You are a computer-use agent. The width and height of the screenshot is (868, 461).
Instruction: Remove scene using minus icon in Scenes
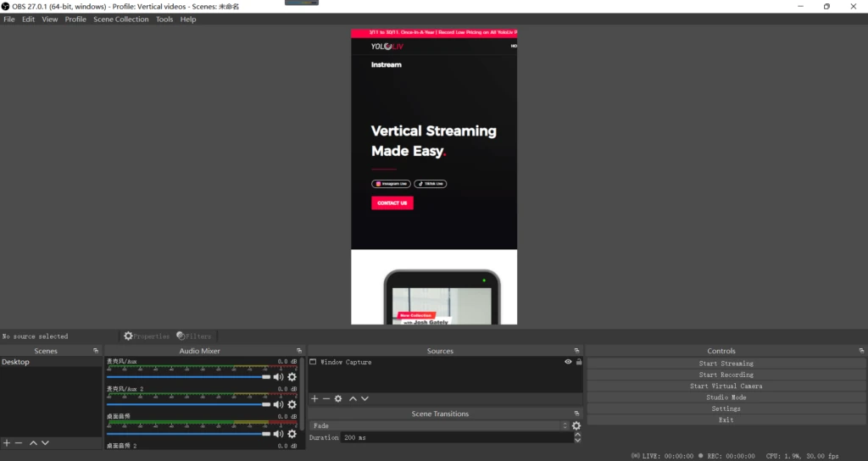point(19,443)
